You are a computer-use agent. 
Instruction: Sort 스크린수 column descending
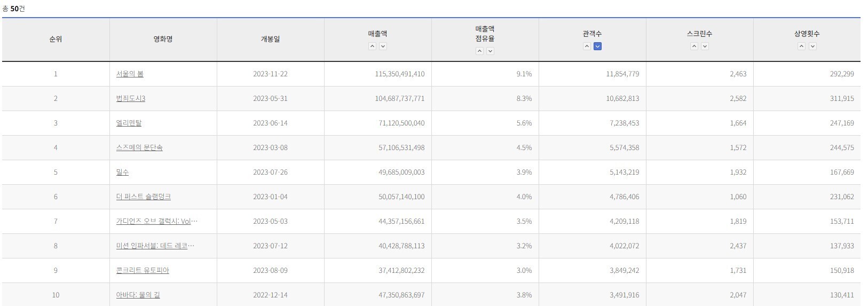tap(705, 46)
